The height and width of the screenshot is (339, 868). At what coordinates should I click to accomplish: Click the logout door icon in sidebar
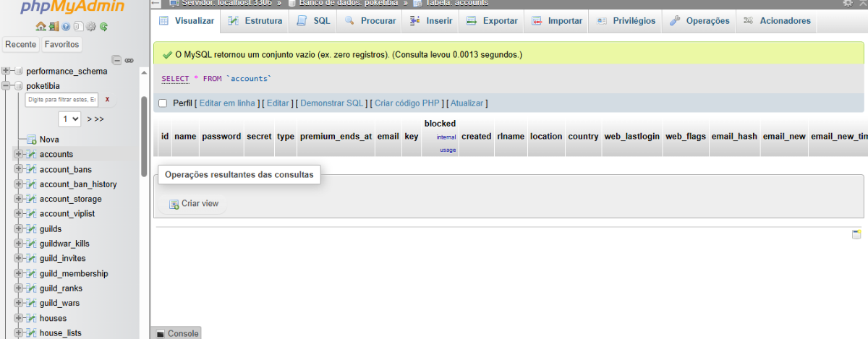point(54,27)
